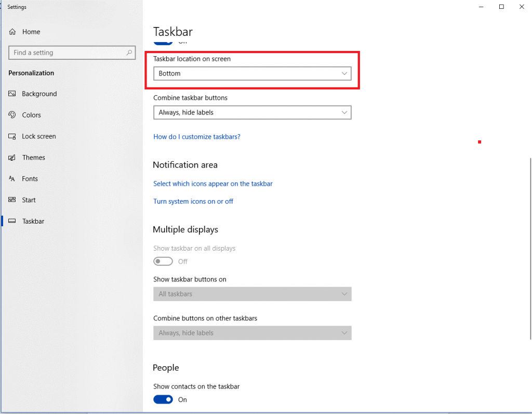
Task: Open Combine taskbar buttons dropdown
Action: tap(252, 112)
